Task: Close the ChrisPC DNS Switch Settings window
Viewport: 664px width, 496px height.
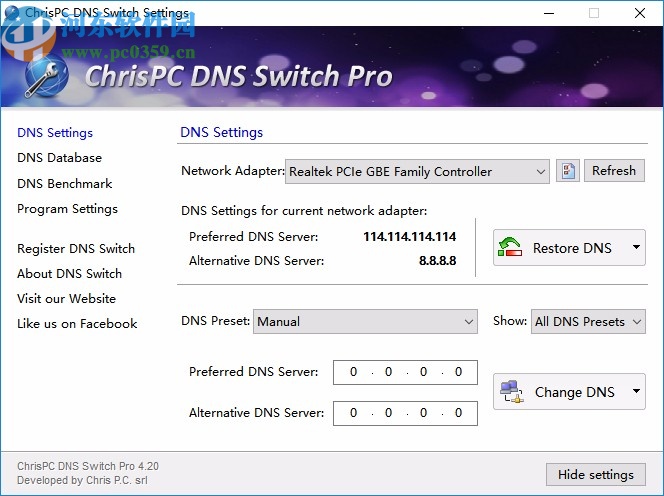Action: [x=639, y=13]
